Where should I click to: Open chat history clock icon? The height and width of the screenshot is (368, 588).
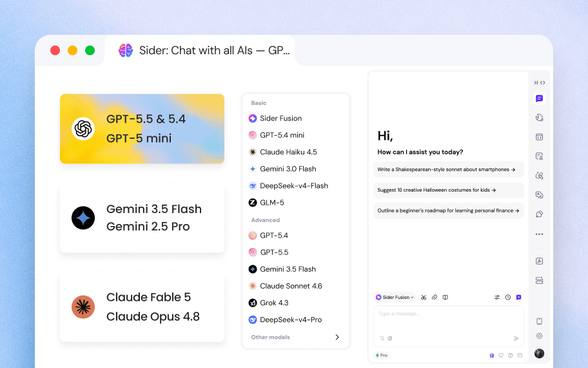click(x=508, y=298)
